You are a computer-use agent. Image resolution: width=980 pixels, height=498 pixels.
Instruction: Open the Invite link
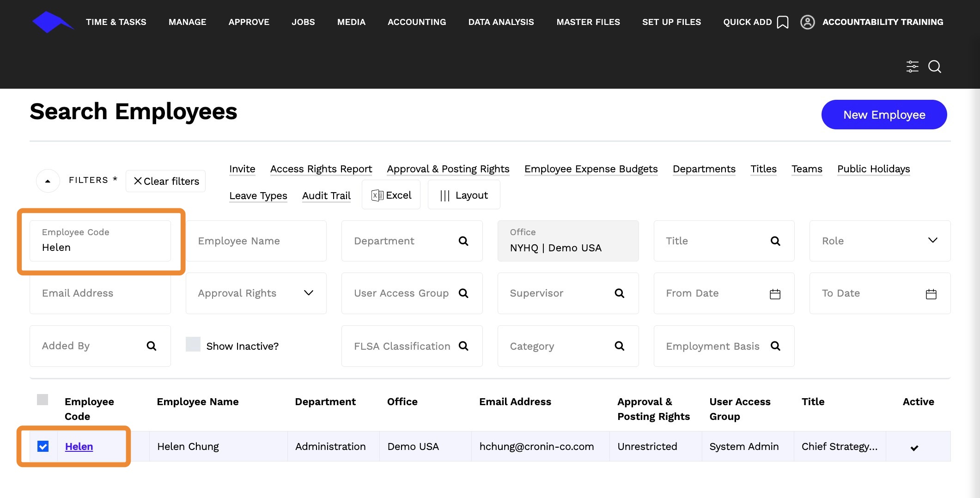pyautogui.click(x=242, y=169)
